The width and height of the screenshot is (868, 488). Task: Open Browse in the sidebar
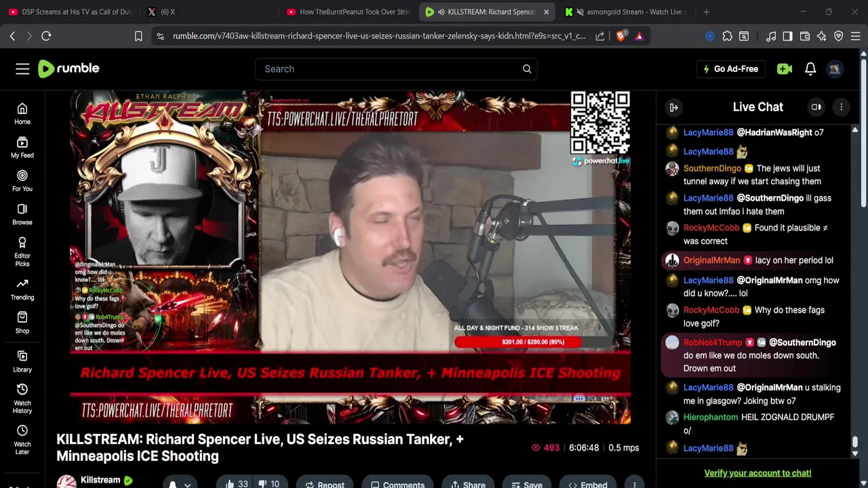click(22, 214)
